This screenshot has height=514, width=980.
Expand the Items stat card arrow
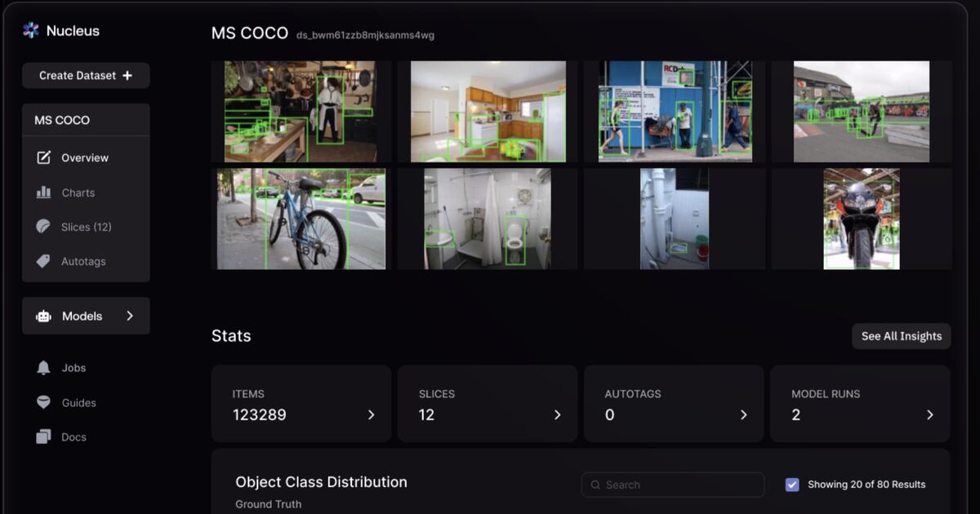click(371, 415)
